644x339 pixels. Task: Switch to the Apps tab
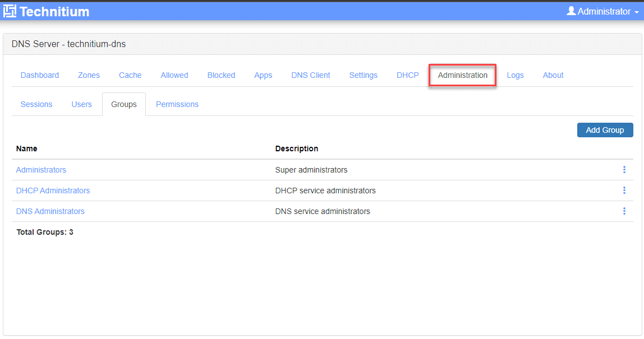[x=263, y=75]
